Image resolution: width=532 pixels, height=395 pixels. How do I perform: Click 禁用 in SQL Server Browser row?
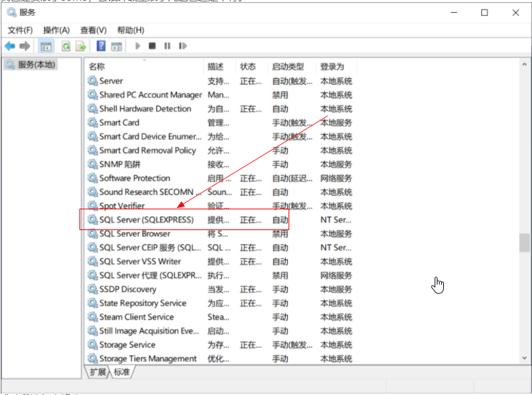tap(280, 234)
